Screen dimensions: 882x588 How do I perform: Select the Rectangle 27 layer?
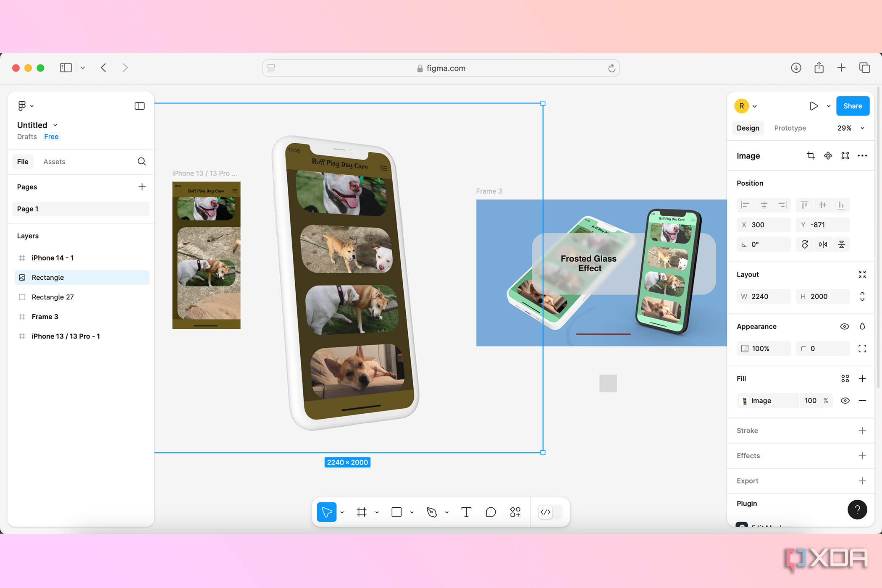pos(82,297)
